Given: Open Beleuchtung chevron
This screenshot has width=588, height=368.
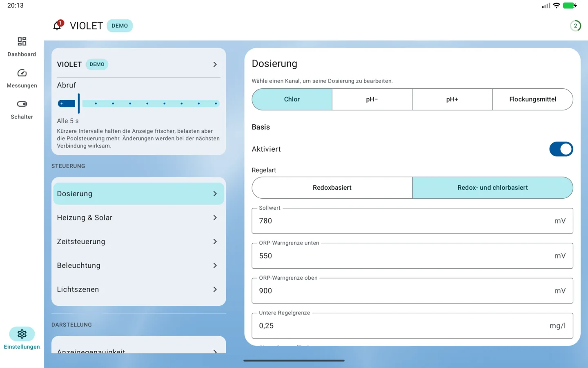Looking at the screenshot, I should [x=215, y=266].
